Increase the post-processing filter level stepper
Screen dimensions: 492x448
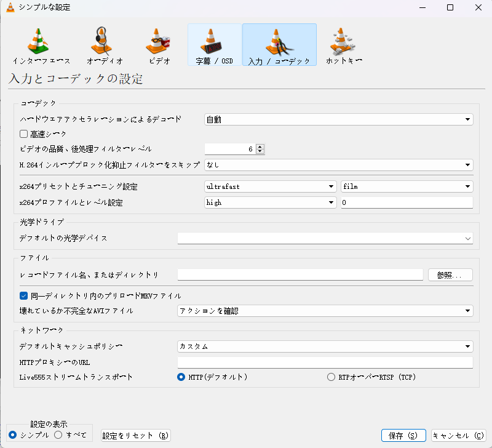click(x=260, y=146)
